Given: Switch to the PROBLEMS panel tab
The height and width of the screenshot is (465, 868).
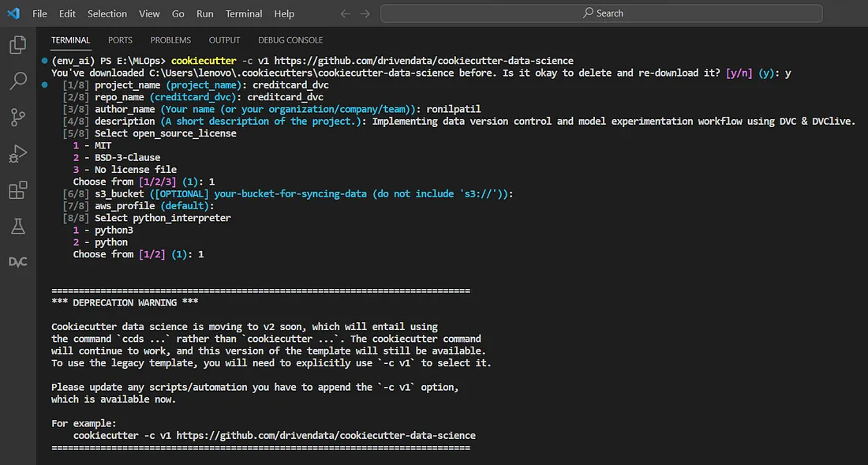Looking at the screenshot, I should pyautogui.click(x=170, y=39).
